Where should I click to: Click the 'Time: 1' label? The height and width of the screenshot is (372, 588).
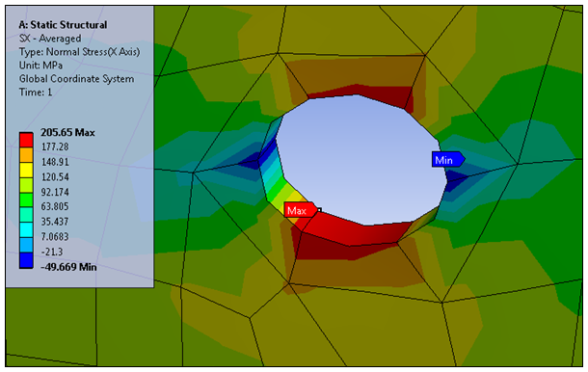[36, 93]
